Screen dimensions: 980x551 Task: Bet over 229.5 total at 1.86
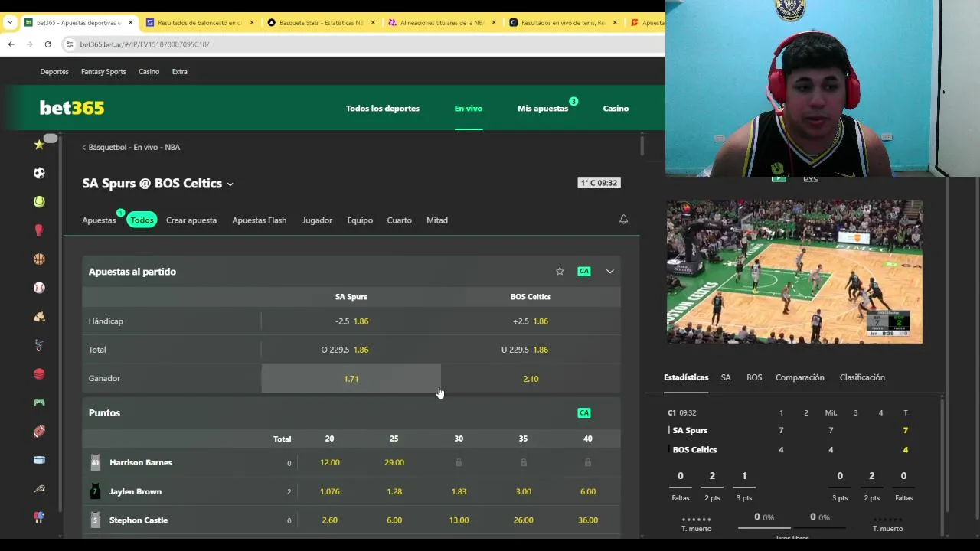click(351, 350)
